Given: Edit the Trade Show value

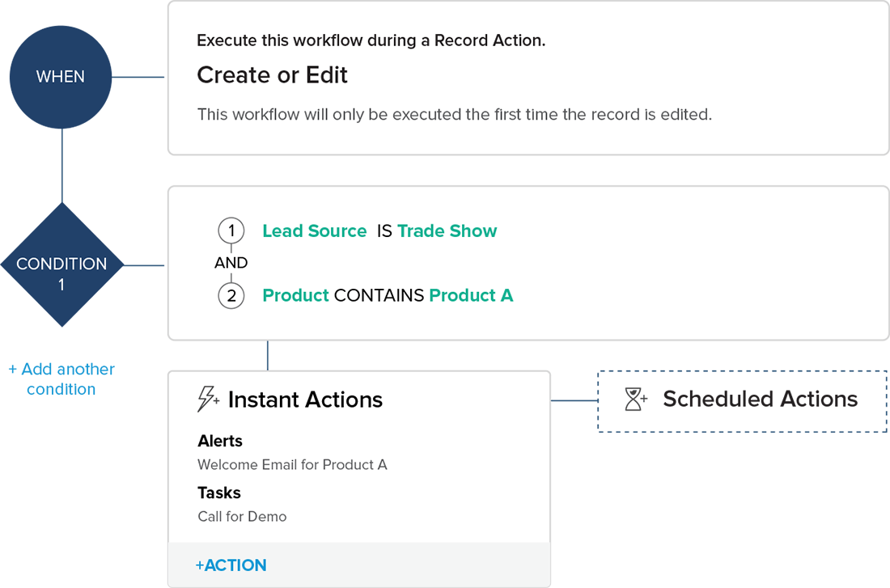Looking at the screenshot, I should 447,231.
